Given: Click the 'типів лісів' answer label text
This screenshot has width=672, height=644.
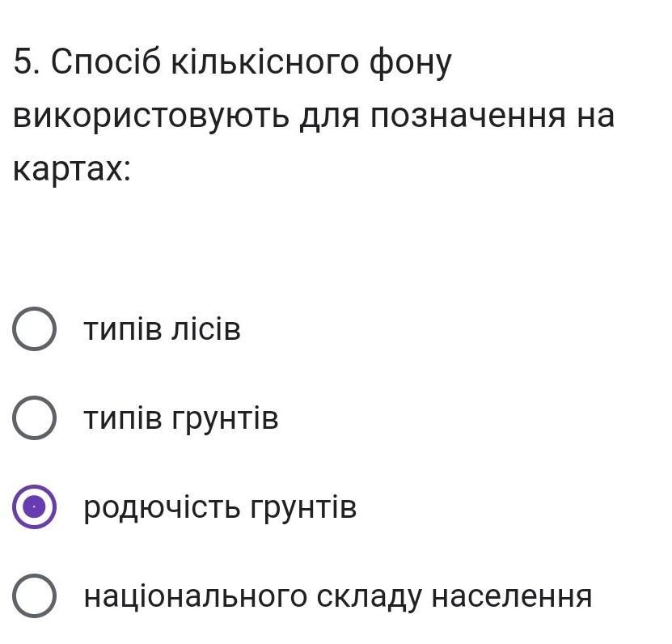Looking at the screenshot, I should click(162, 328).
